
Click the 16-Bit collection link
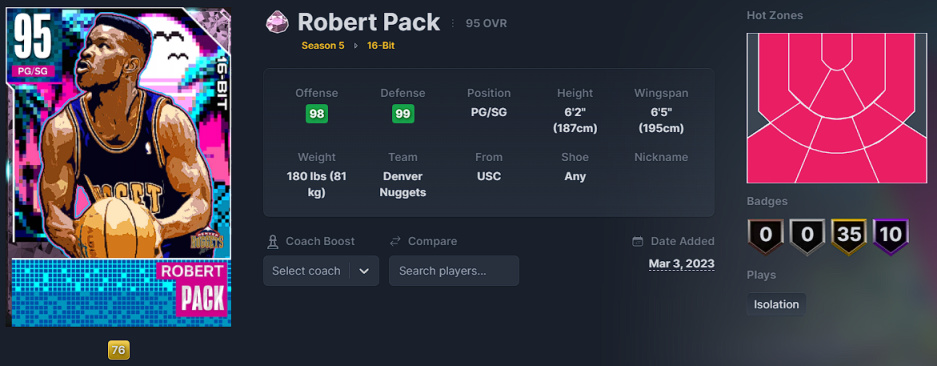tap(381, 45)
